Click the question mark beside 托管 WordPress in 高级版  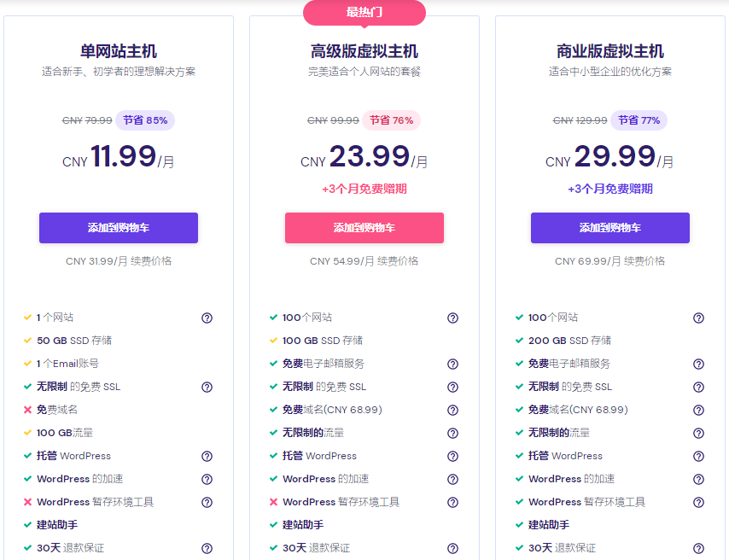453,455
